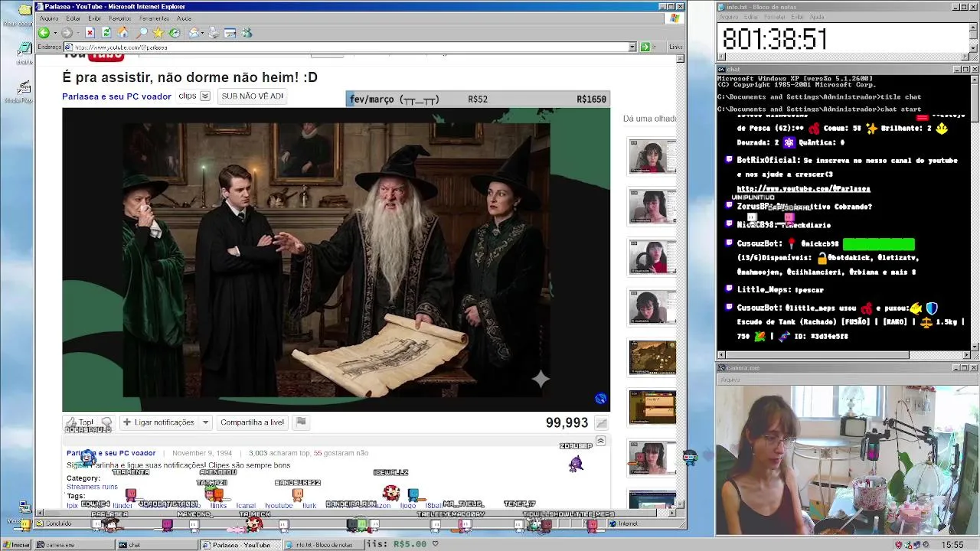This screenshot has height=551, width=980.
Task: Click the IE page vertical scrollbar down arrow
Action: pyautogui.click(x=681, y=504)
